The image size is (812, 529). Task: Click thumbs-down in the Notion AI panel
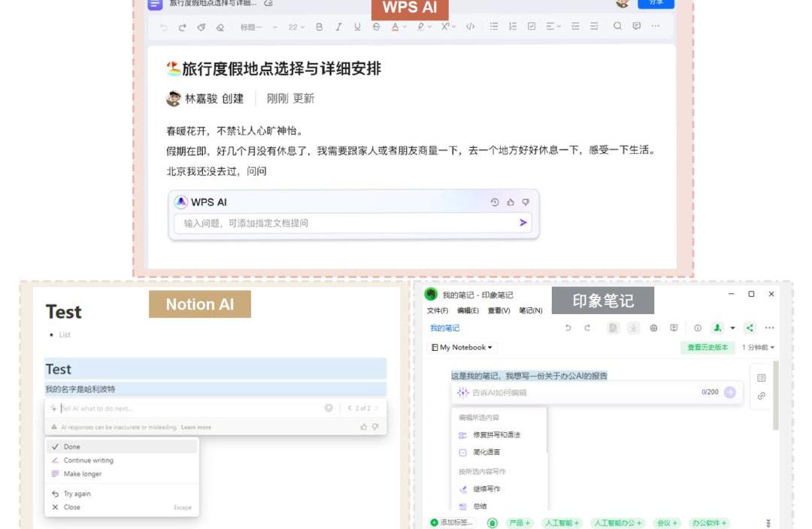point(375,427)
